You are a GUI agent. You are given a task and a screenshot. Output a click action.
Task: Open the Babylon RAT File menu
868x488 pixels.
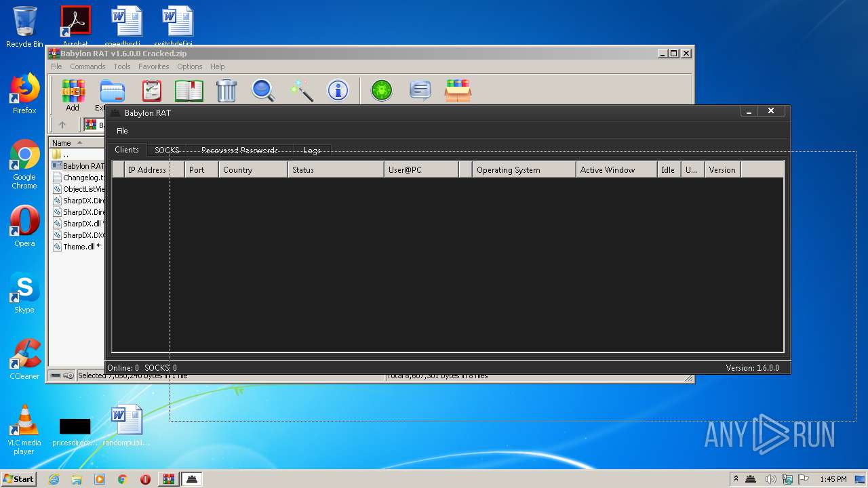tap(122, 131)
